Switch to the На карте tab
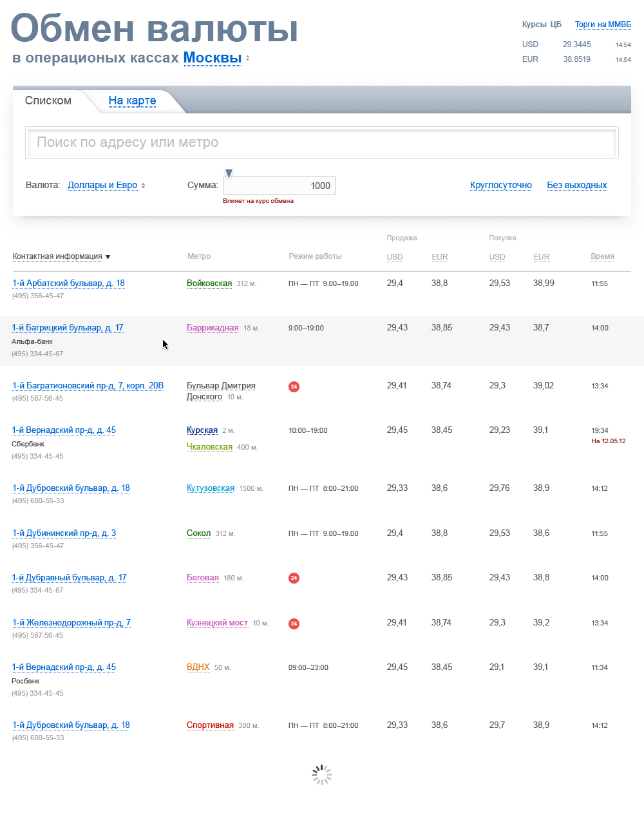 (x=132, y=100)
